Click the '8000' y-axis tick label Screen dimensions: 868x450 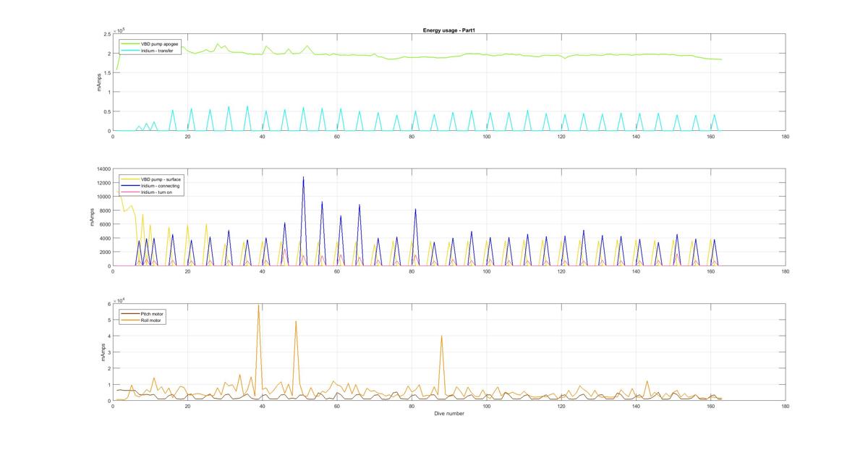pos(104,211)
